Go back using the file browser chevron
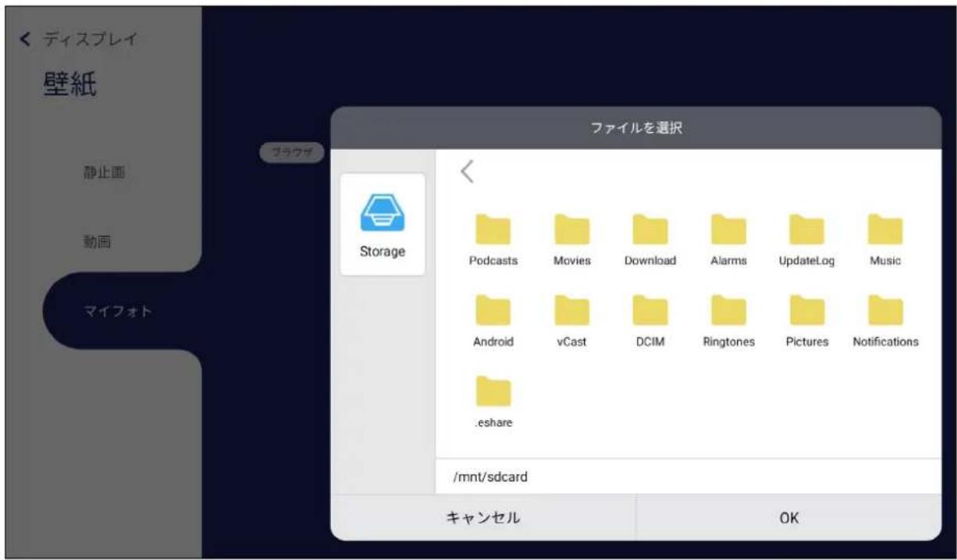 (x=467, y=172)
